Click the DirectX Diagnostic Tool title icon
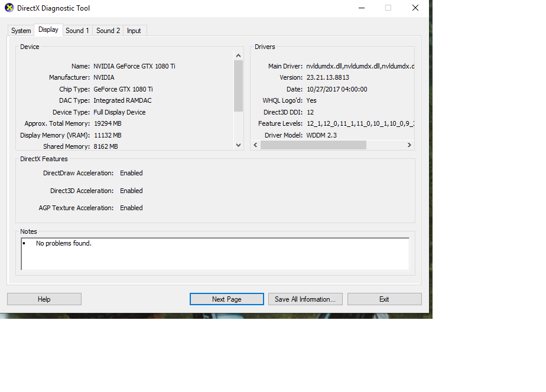The image size is (546, 392). coord(9,8)
